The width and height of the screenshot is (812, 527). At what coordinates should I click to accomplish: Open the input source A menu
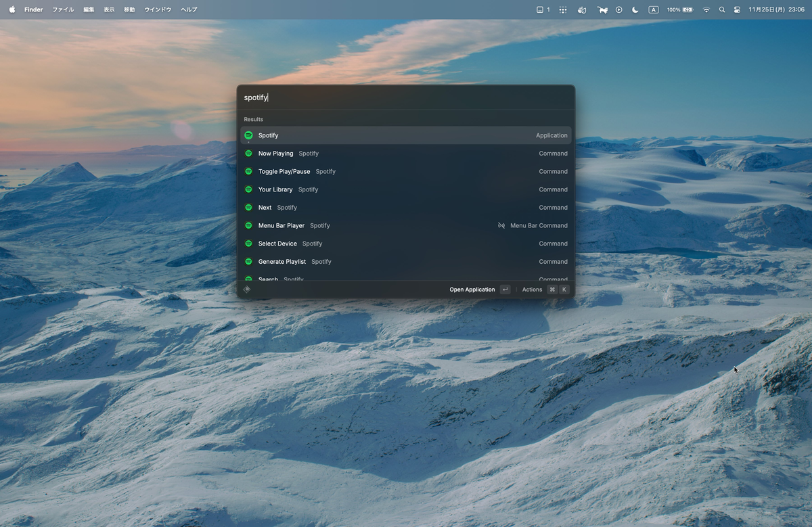pos(654,9)
